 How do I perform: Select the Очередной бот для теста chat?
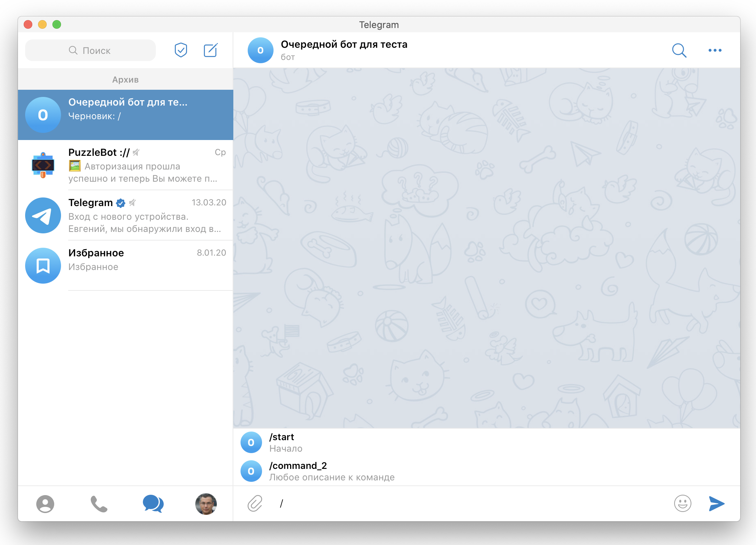126,115
